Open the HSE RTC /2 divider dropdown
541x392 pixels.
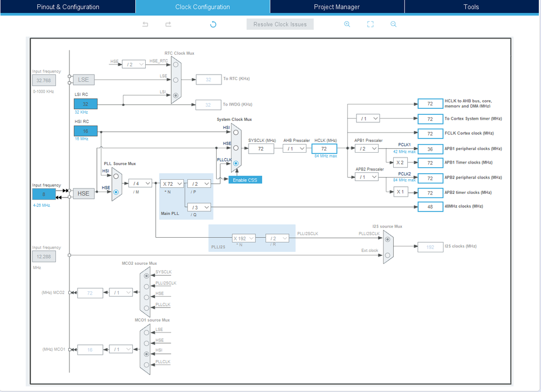click(134, 64)
